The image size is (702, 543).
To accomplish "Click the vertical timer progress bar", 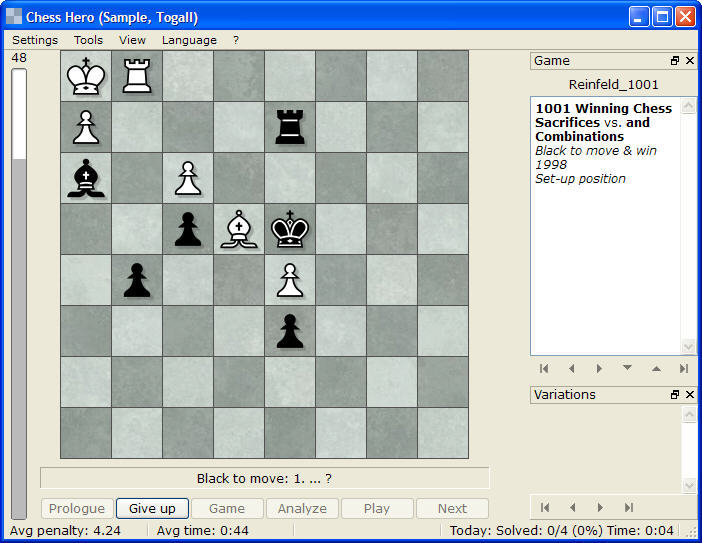I will (19, 294).
